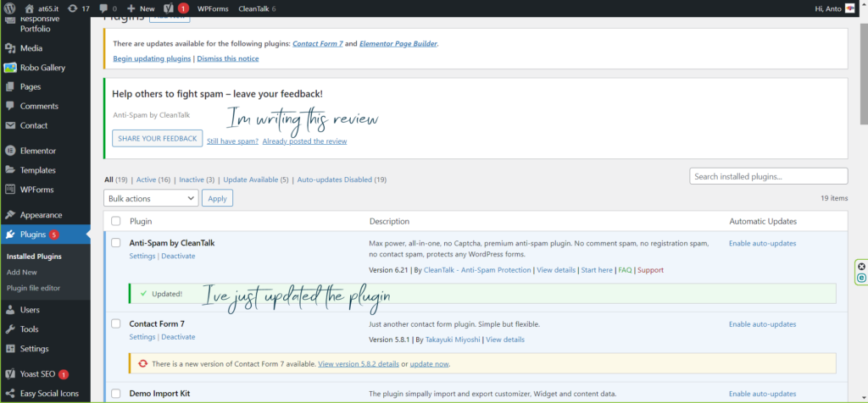Click the '19 items' count text

[834, 198]
